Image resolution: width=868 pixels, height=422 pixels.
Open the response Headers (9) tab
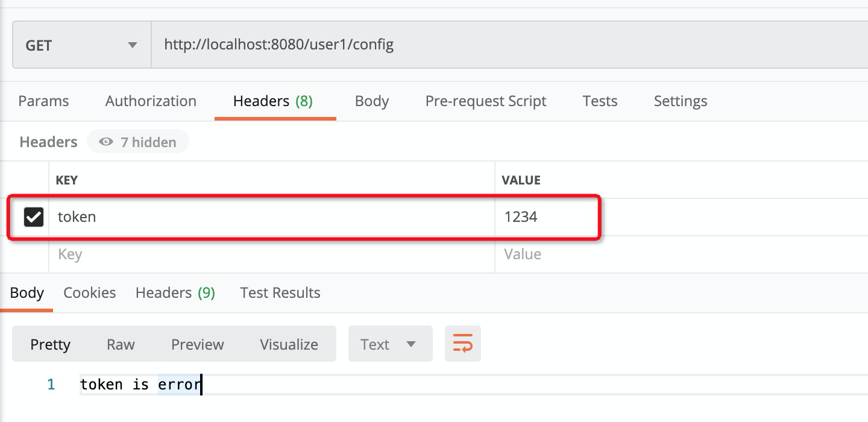tap(175, 293)
